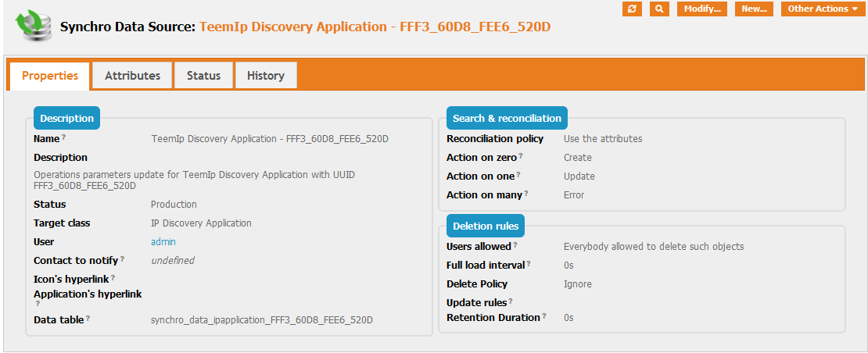Click help mark beside Contact to notify
Viewport: 868px width, 353px height.
(x=122, y=259)
